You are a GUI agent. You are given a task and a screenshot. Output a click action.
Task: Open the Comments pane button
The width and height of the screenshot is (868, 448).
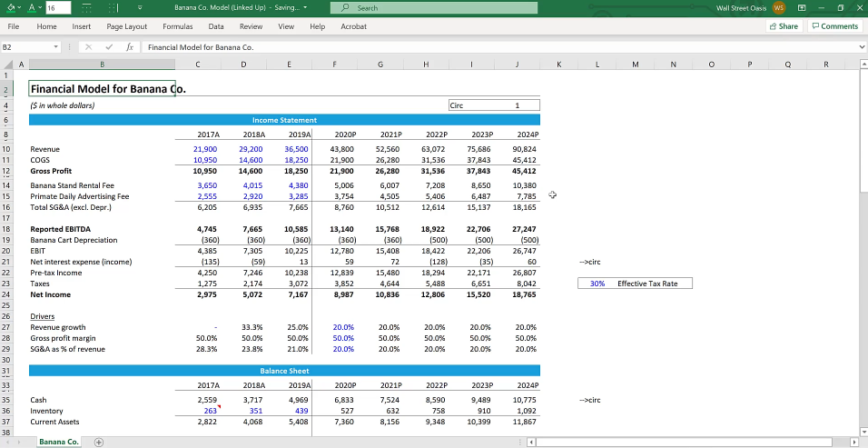pyautogui.click(x=835, y=26)
